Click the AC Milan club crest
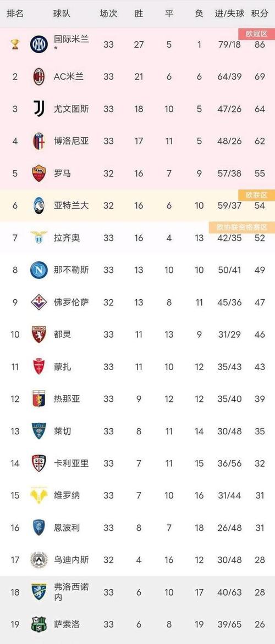Viewport: 275px width, 644px height. coord(38,76)
